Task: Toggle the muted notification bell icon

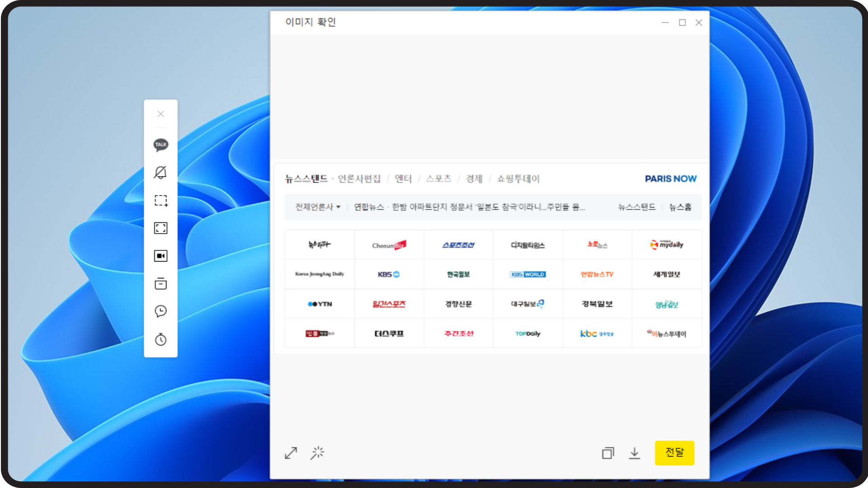Action: coord(160,172)
